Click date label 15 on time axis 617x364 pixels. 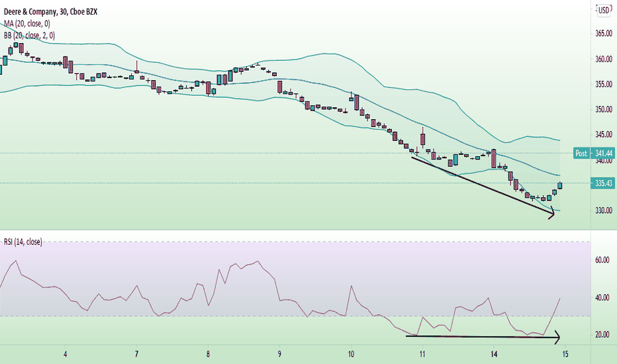[x=565, y=354]
